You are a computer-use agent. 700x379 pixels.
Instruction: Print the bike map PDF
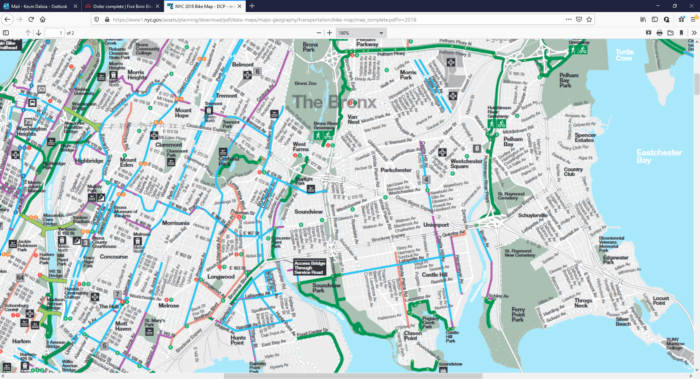(x=659, y=33)
